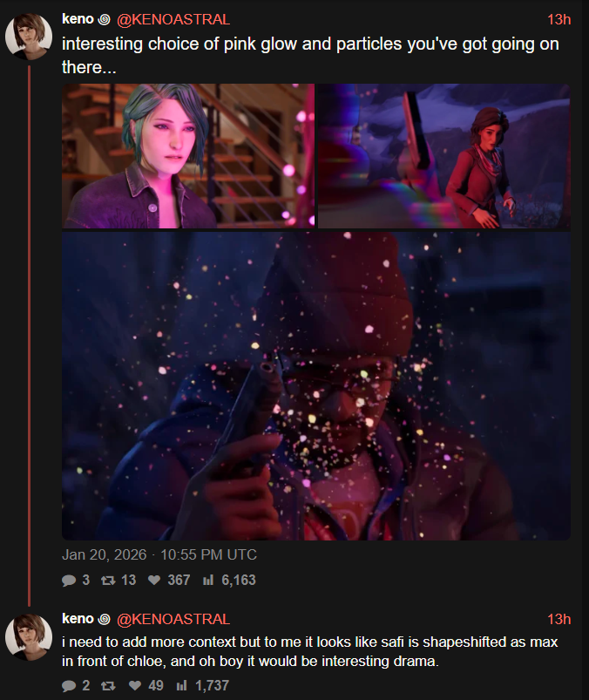Open the views stats icon showing 6,163
Image resolution: width=589 pixels, height=700 pixels.
208,581
